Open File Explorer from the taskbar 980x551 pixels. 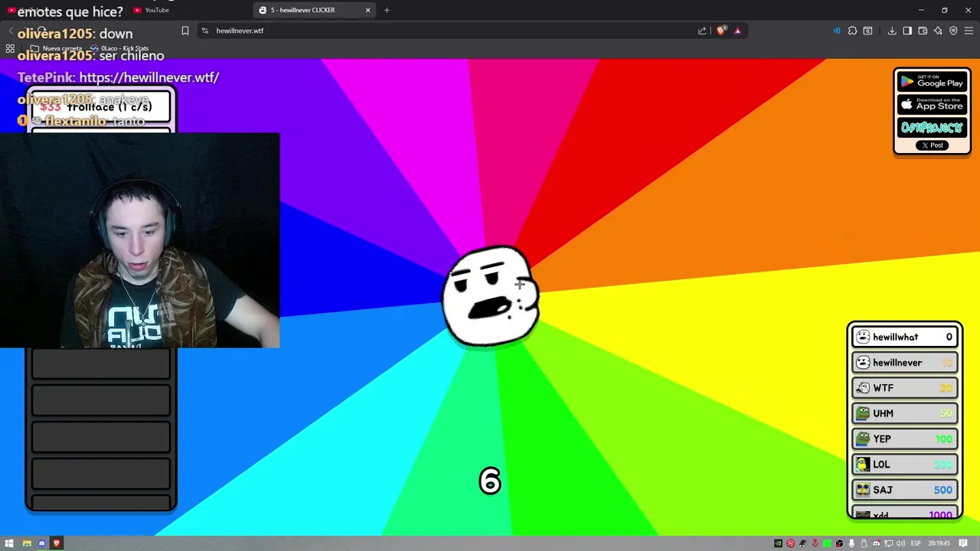pos(27,543)
